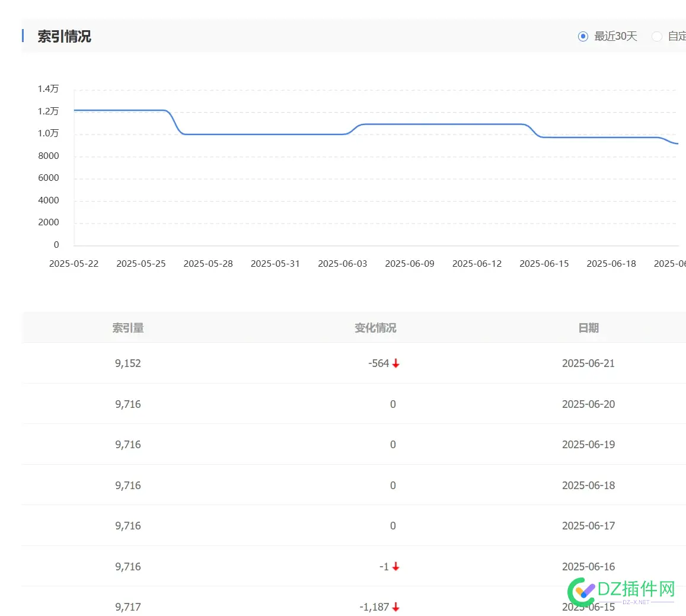This screenshot has height=616, width=686.
Task: Click the 索引量 column header
Action: pyautogui.click(x=128, y=328)
